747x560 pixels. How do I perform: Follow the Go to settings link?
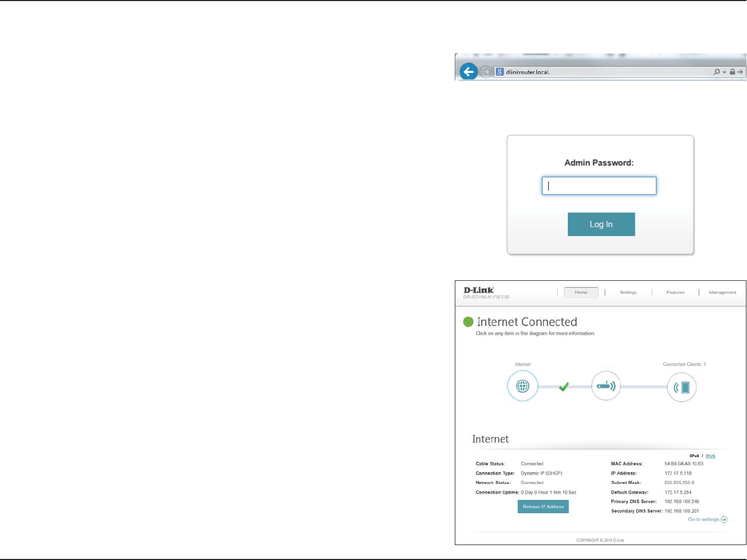[703, 520]
